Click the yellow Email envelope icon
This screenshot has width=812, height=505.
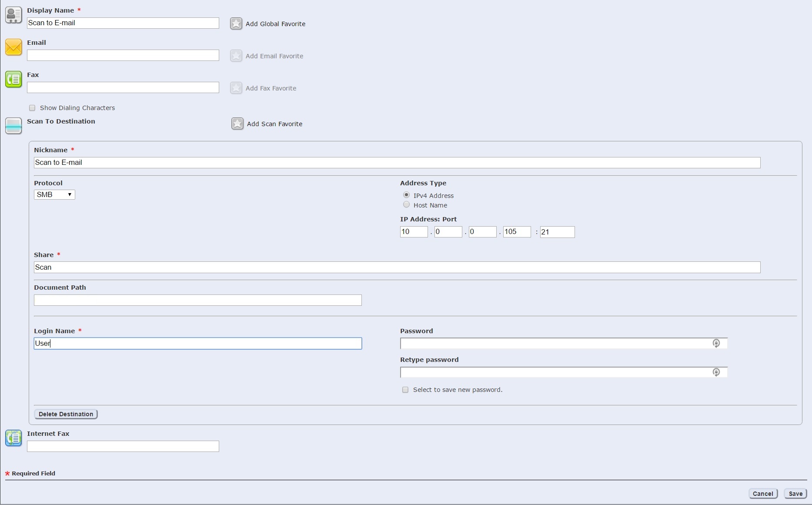click(x=13, y=47)
